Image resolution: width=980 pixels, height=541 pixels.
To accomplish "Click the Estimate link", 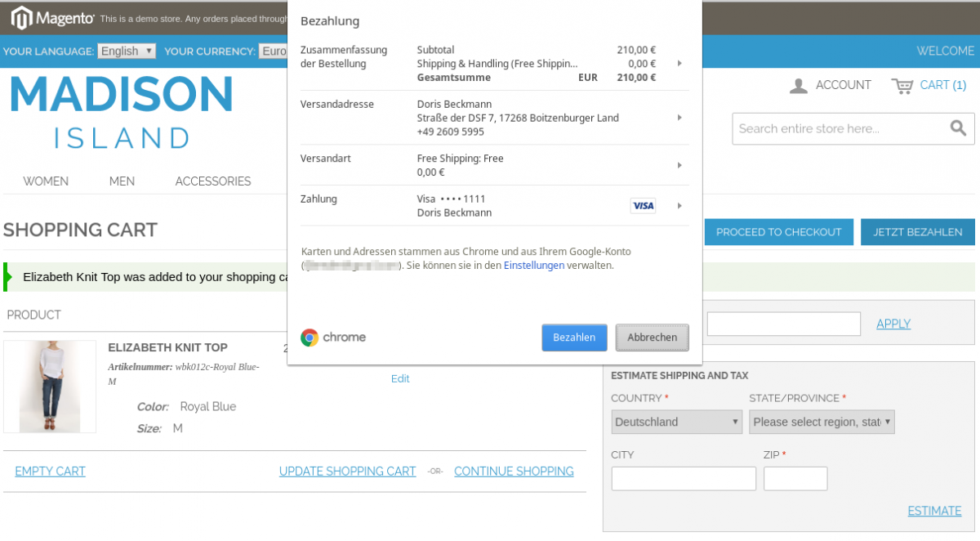I will pos(934,512).
